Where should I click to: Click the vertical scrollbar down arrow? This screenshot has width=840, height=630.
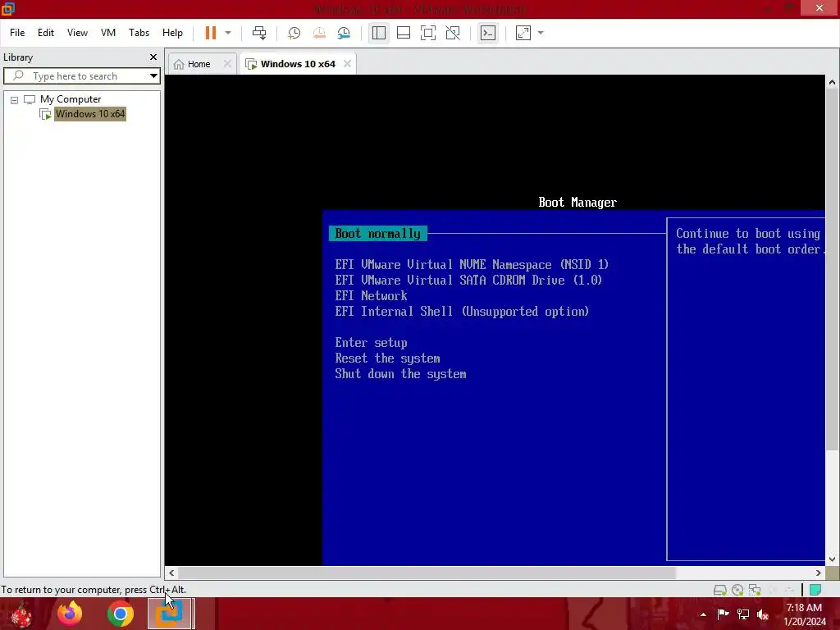point(832,559)
